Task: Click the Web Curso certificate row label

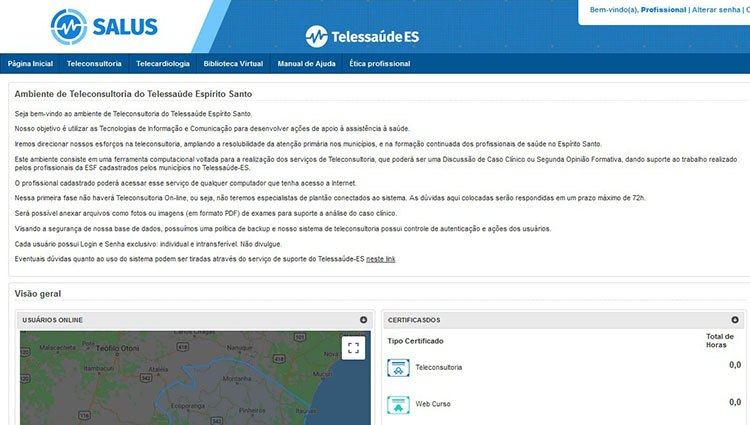Action: [434, 405]
